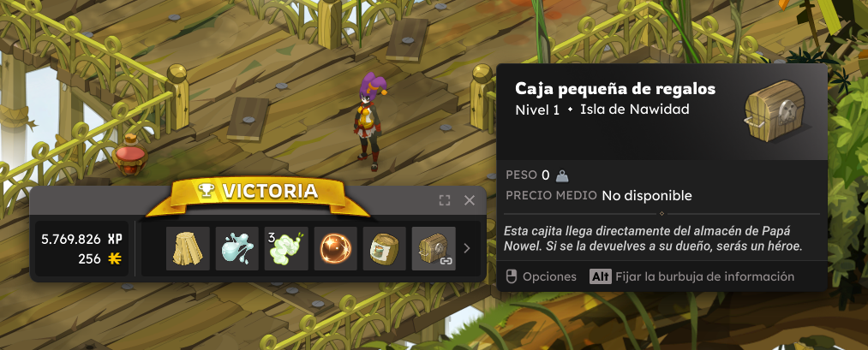Click the red potion flask on the bridge
The width and height of the screenshot is (868, 350).
[x=129, y=155]
